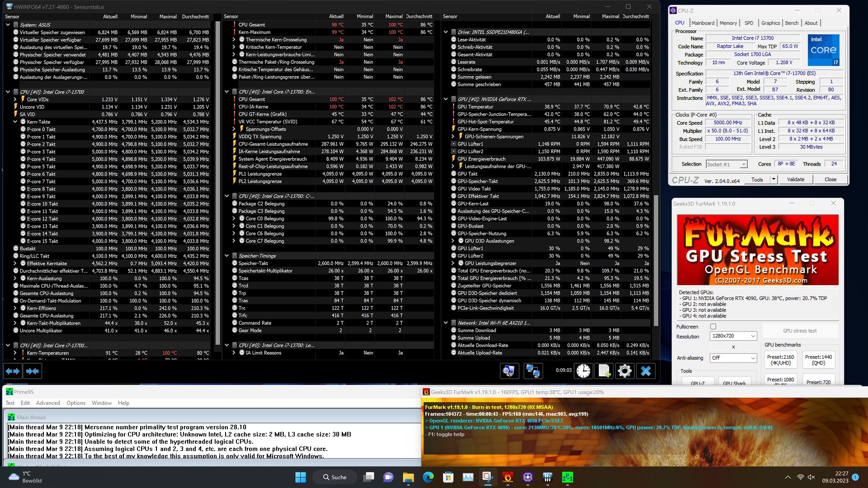Screen dimensions: 868x488
Task: Start logging with the sheet-plus icon
Action: click(604, 371)
